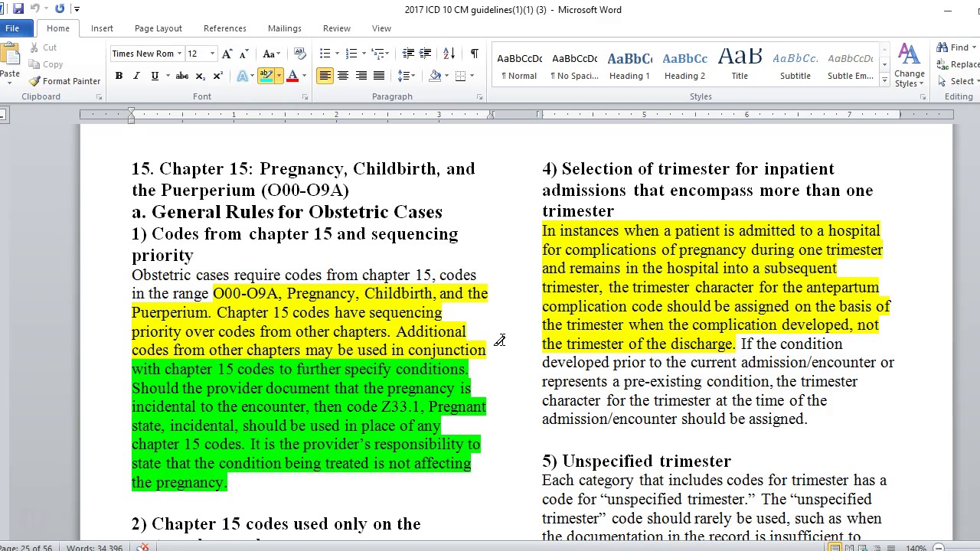This screenshot has width=980, height=551.
Task: Toggle Bold formatting
Action: click(x=119, y=76)
